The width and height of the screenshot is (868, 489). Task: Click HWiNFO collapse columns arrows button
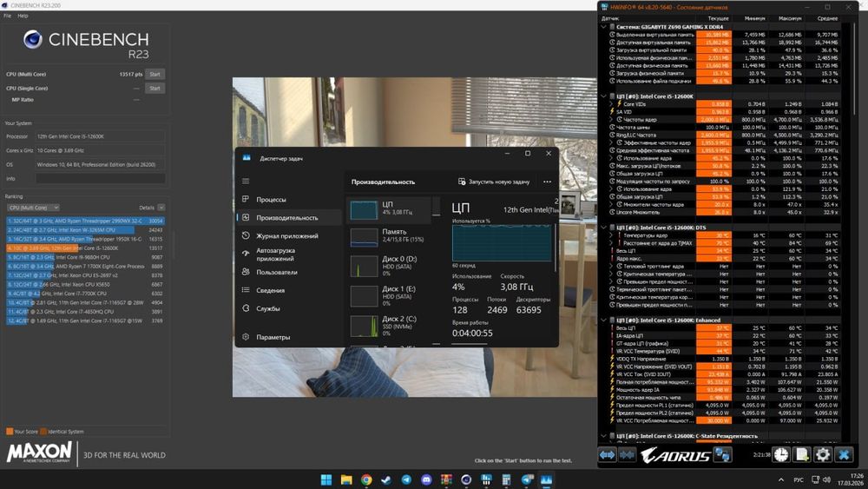(x=628, y=454)
